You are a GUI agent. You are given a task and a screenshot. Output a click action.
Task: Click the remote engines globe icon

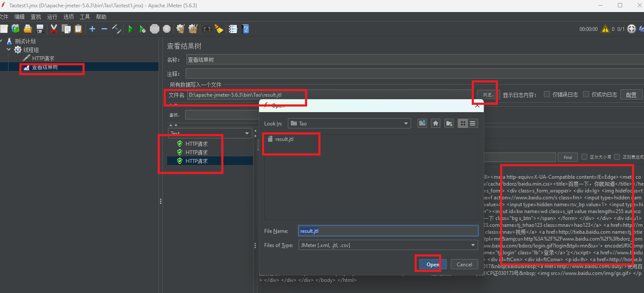632,29
